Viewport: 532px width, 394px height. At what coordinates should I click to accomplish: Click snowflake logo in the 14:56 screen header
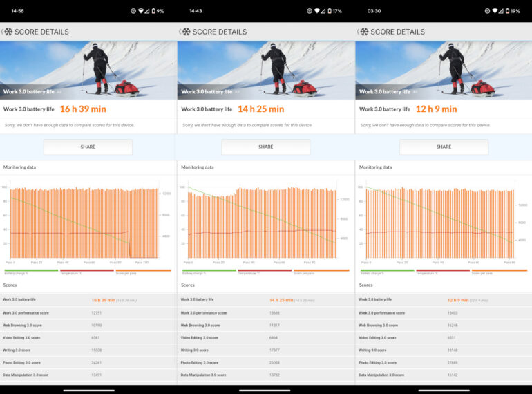pyautogui.click(x=9, y=32)
